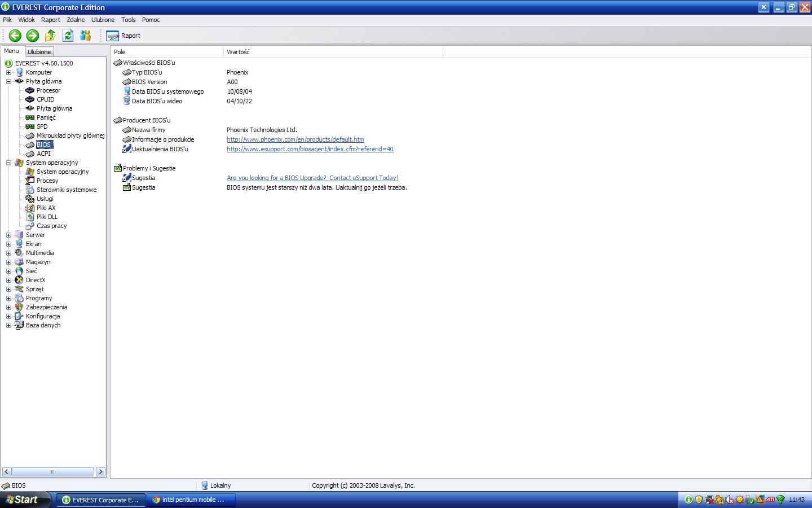The width and height of the screenshot is (812, 508).
Task: Open the Narzędzia Tools menu
Action: (128, 20)
